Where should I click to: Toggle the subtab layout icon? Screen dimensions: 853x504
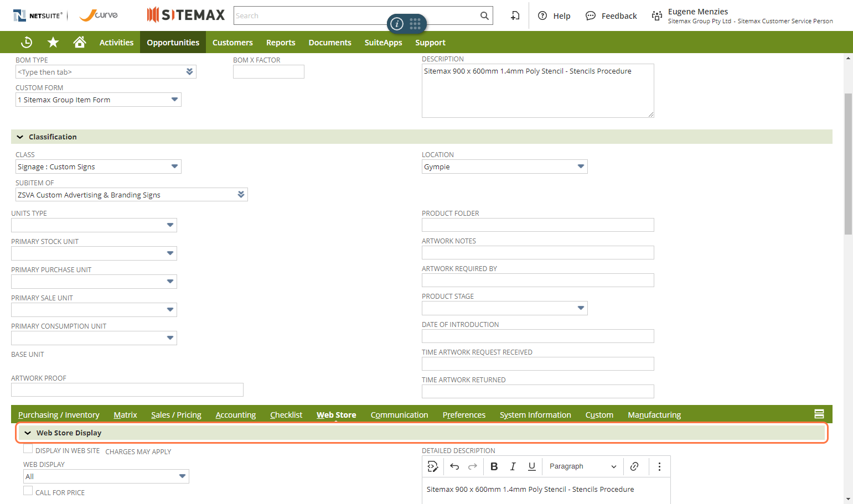819,414
